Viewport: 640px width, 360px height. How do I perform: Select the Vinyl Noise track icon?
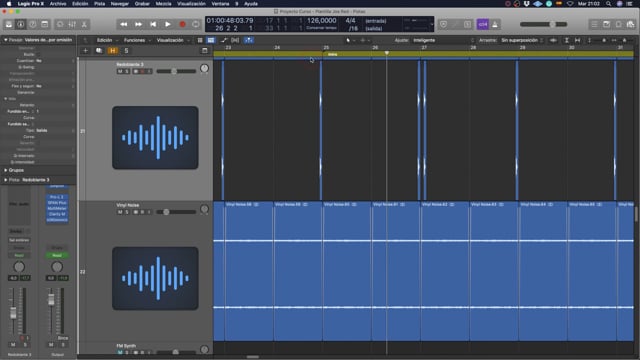pyautogui.click(x=155, y=278)
